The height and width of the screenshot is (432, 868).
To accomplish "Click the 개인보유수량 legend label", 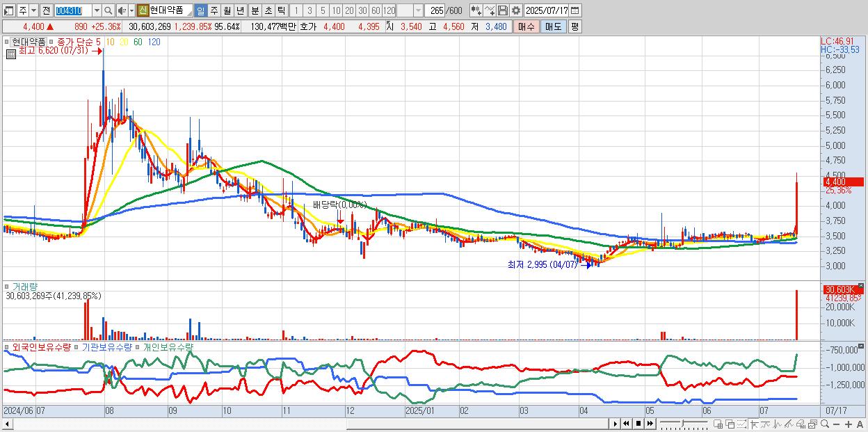I will [168, 346].
